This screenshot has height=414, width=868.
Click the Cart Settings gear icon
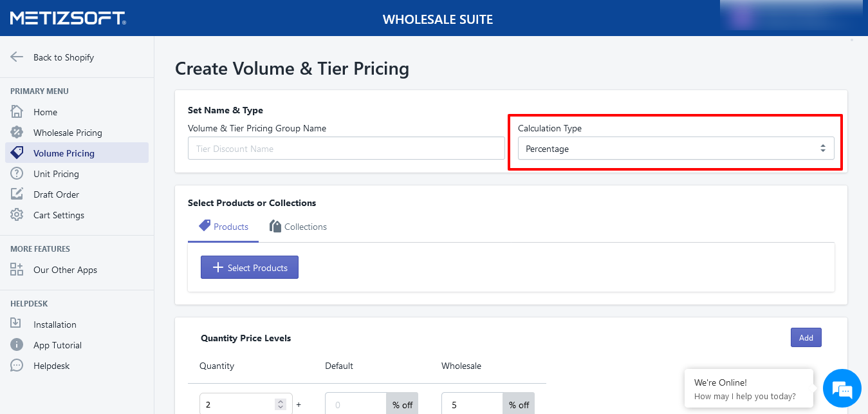click(17, 215)
